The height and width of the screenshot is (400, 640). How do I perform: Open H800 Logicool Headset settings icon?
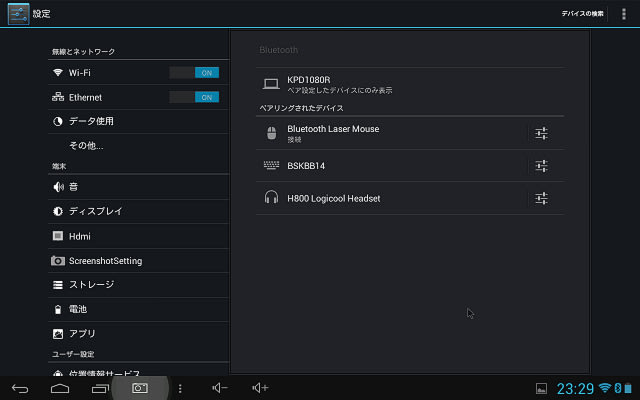541,199
